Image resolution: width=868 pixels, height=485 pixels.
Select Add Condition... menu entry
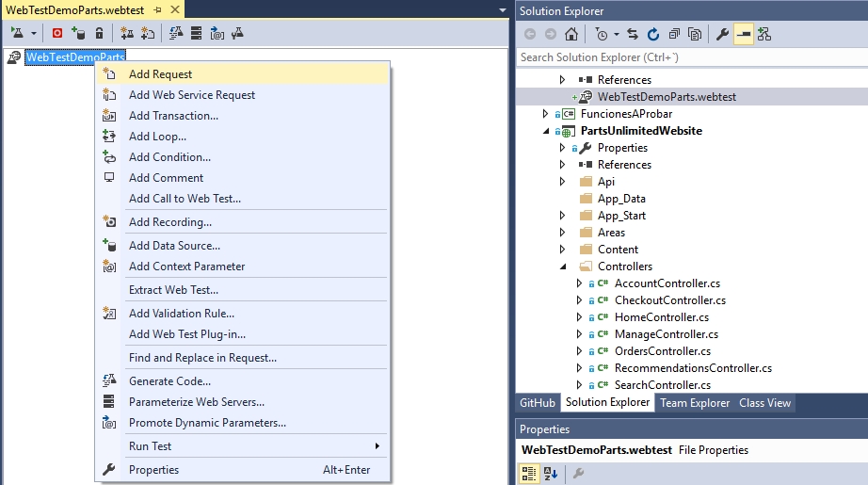(x=243, y=157)
